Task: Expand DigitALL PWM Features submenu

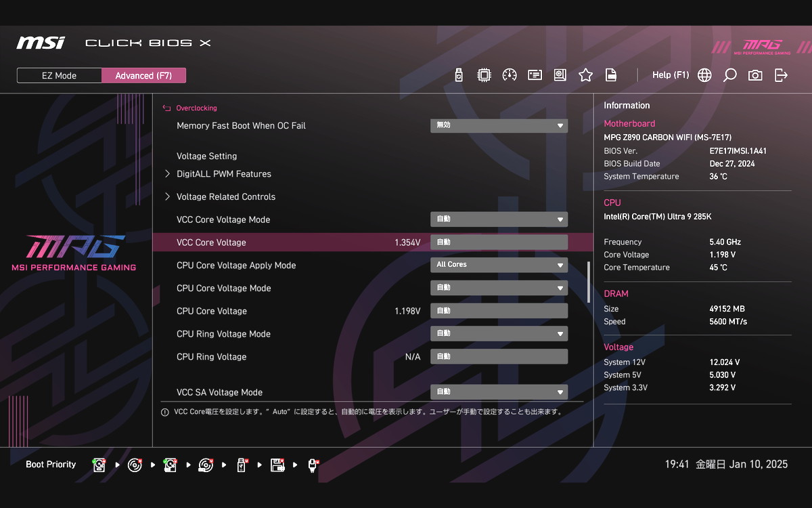Action: [x=224, y=174]
